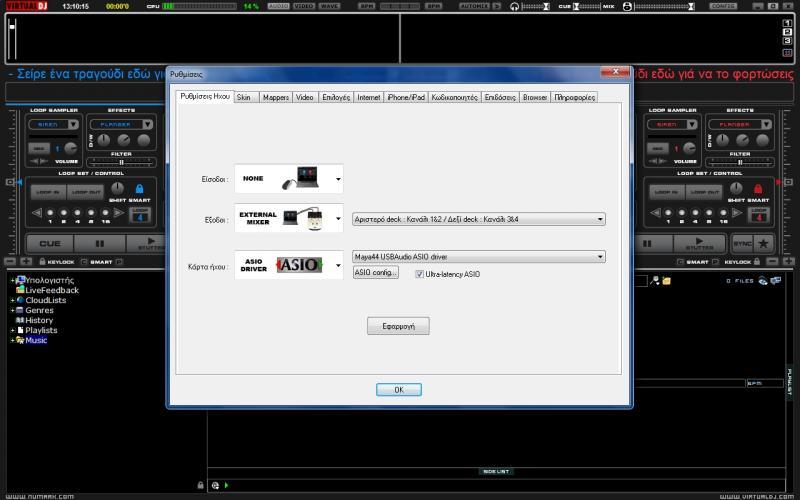Open right deck Siren loop sampler dropdown
The width and height of the screenshot is (800, 500).
pos(692,124)
